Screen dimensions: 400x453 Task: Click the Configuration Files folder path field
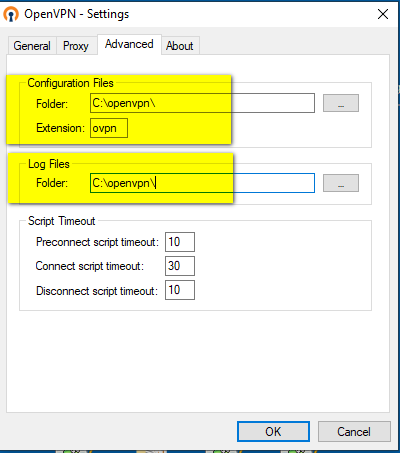click(202, 103)
